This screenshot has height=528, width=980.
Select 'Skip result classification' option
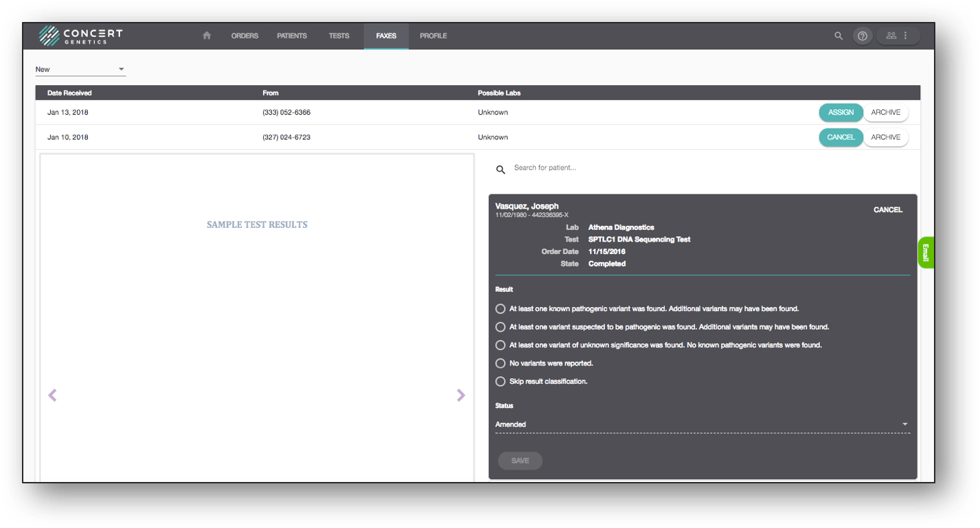[x=501, y=381]
